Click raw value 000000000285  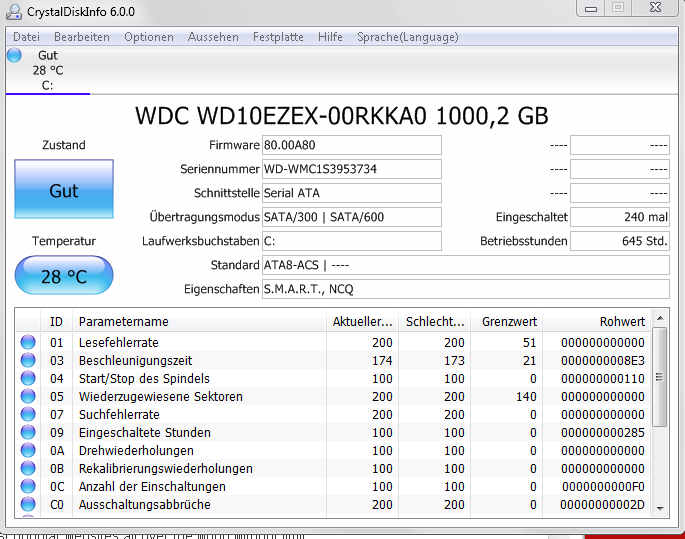click(x=603, y=432)
